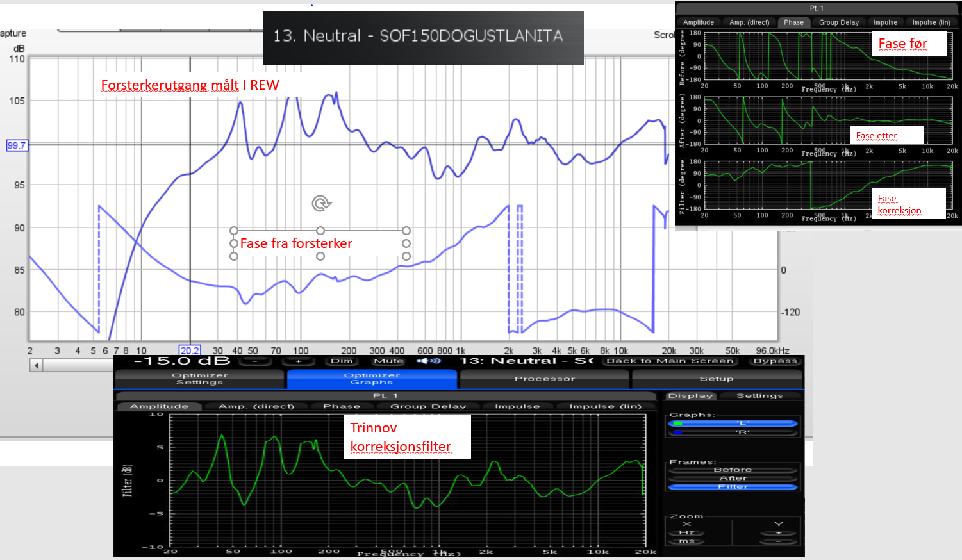Screen dimensions: 962x560
Task: Click the rotate handle above the text box
Action: (x=321, y=204)
